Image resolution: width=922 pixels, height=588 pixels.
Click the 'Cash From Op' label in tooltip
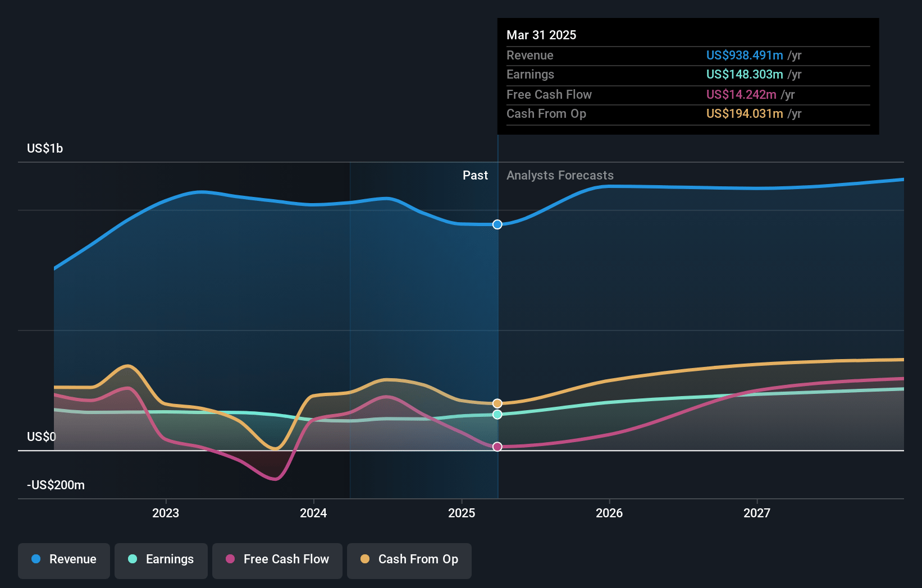546,113
